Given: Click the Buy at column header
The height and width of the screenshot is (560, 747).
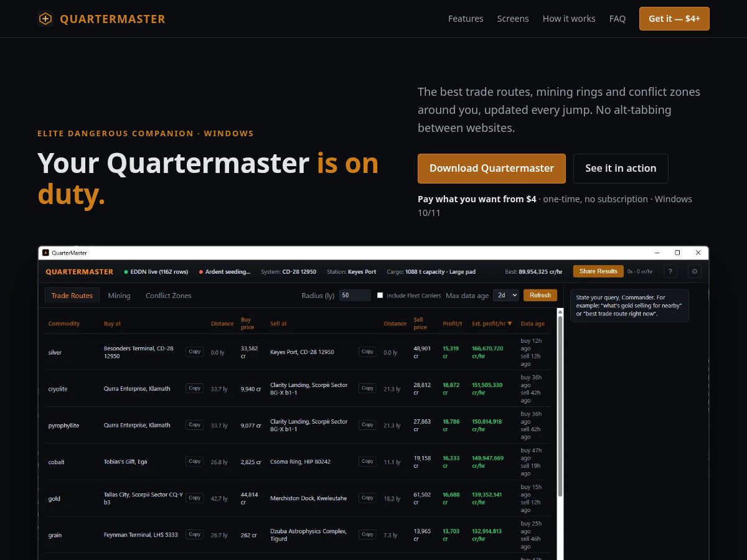Looking at the screenshot, I should 113,324.
